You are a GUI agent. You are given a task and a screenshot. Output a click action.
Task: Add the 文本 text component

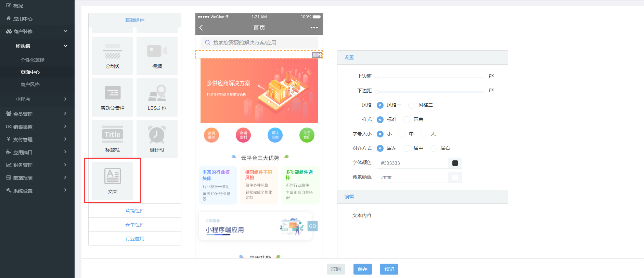coord(112,181)
